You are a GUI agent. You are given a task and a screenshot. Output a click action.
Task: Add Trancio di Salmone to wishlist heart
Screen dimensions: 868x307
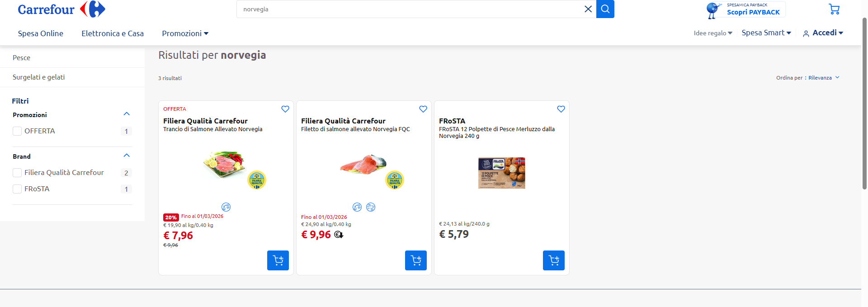pyautogui.click(x=285, y=109)
